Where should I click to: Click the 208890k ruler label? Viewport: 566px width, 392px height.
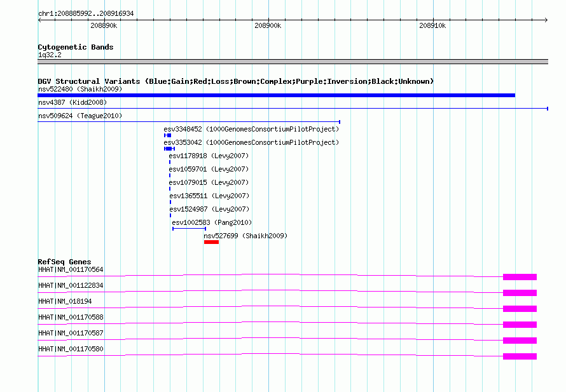coord(104,25)
